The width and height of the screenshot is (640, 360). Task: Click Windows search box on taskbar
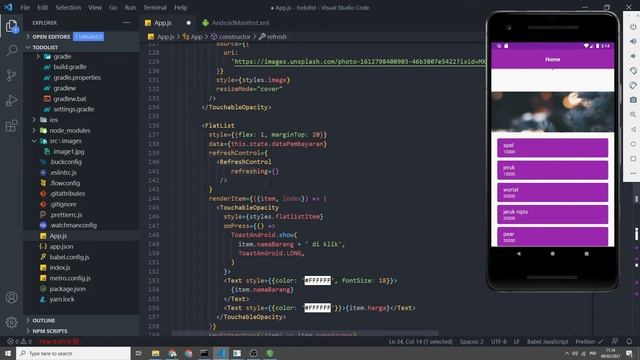point(73,353)
